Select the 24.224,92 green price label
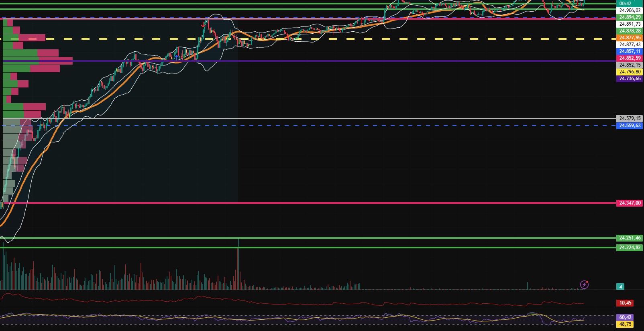Screen dimensions: 644x331 (x=630, y=248)
